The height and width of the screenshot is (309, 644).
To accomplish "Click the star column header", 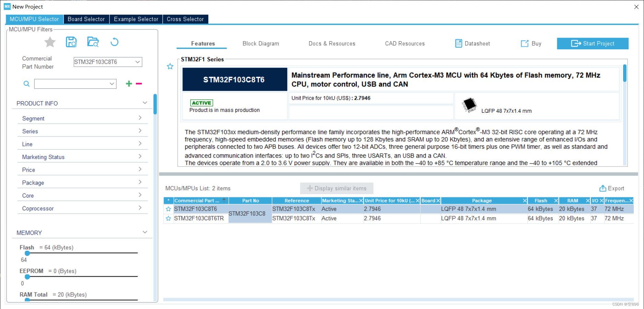I will pos(168,201).
